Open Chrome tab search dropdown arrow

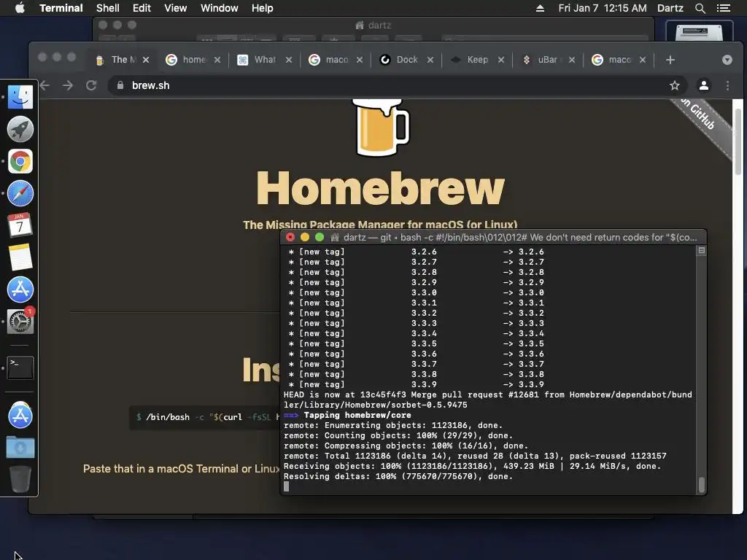click(727, 60)
